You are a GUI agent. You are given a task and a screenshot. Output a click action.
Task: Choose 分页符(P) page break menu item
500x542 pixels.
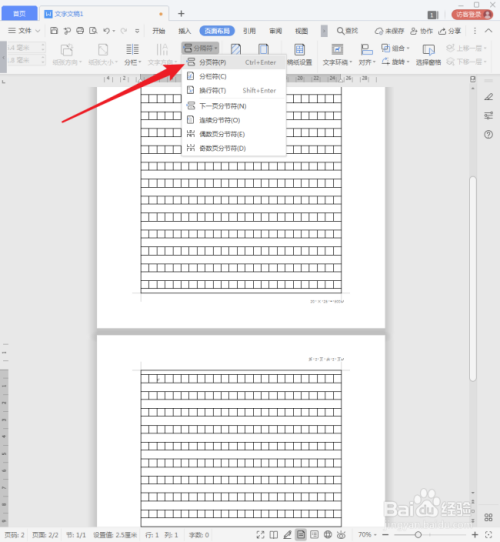click(234, 62)
